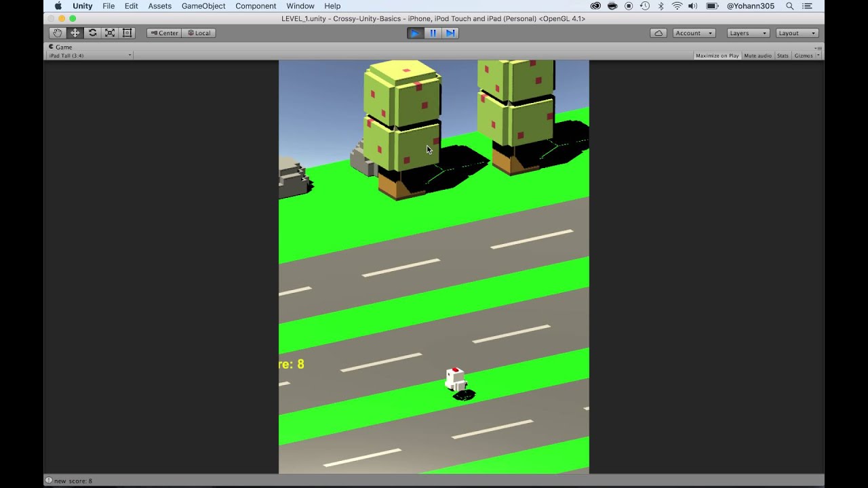Open the Edit menu
This screenshot has width=868, height=488.
click(131, 6)
